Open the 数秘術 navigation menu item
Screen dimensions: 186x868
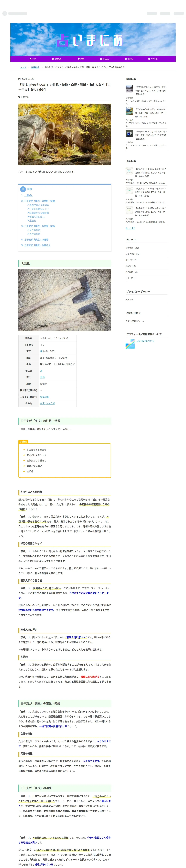click(129, 59)
